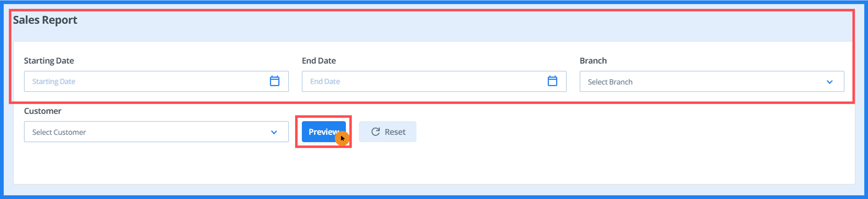The image size is (868, 199).
Task: Click the 'End Date' placeholder text
Action: 325,81
